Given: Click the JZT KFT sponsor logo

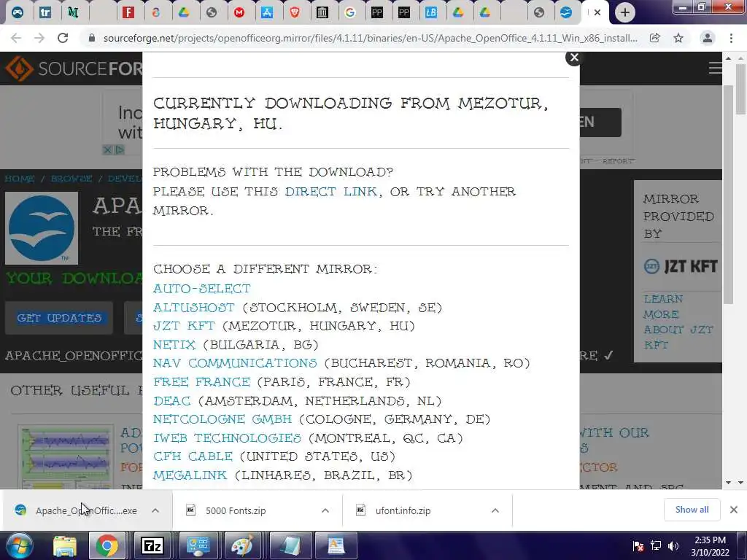Looking at the screenshot, I should tap(681, 266).
